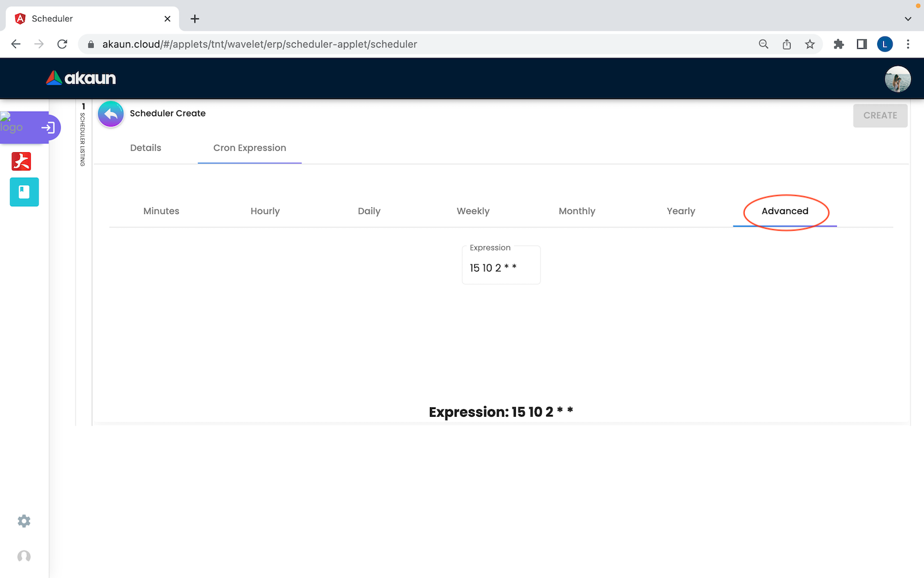Click the back arrow beside Scheduler Create
This screenshot has width=924, height=578.
click(x=111, y=114)
